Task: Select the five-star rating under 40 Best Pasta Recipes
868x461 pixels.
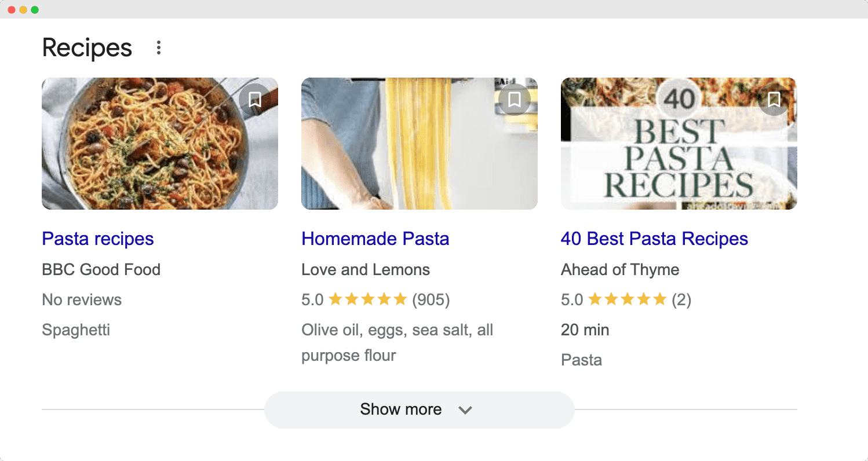Action: pyautogui.click(x=626, y=299)
